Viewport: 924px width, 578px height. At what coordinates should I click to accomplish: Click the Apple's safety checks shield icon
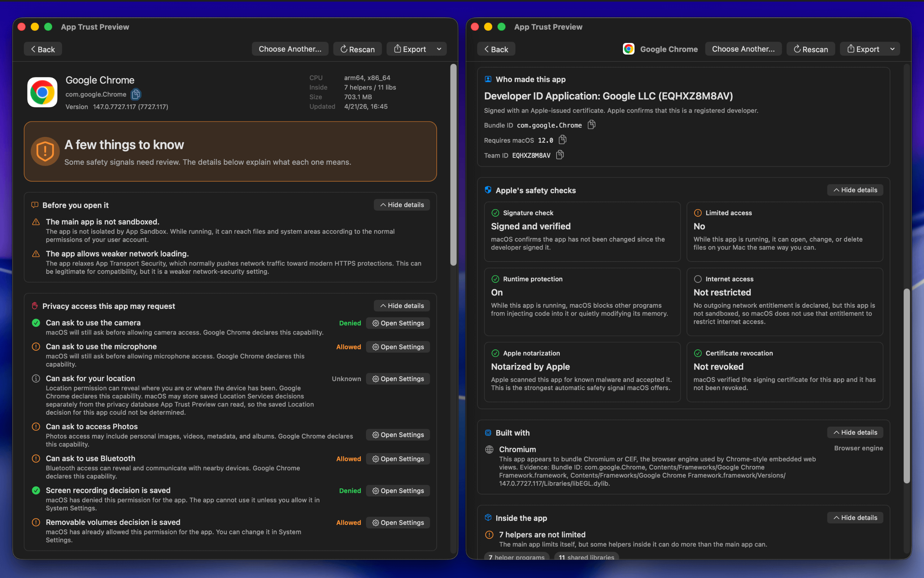488,190
